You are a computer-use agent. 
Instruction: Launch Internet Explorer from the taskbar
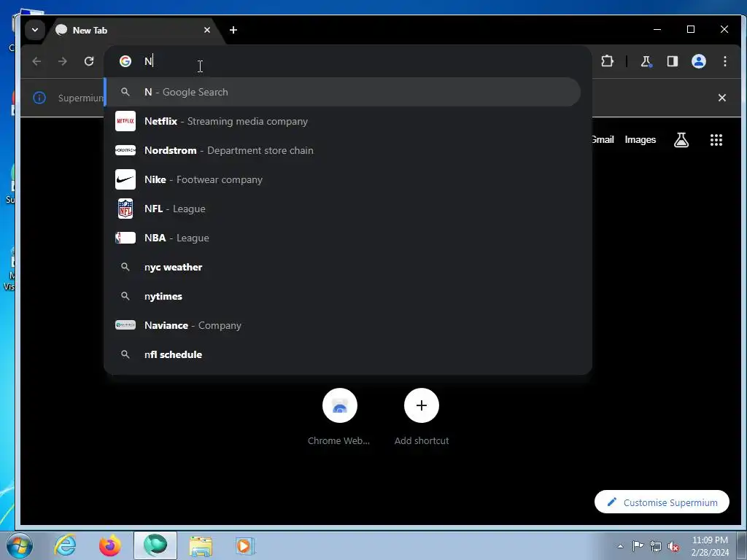click(x=65, y=545)
